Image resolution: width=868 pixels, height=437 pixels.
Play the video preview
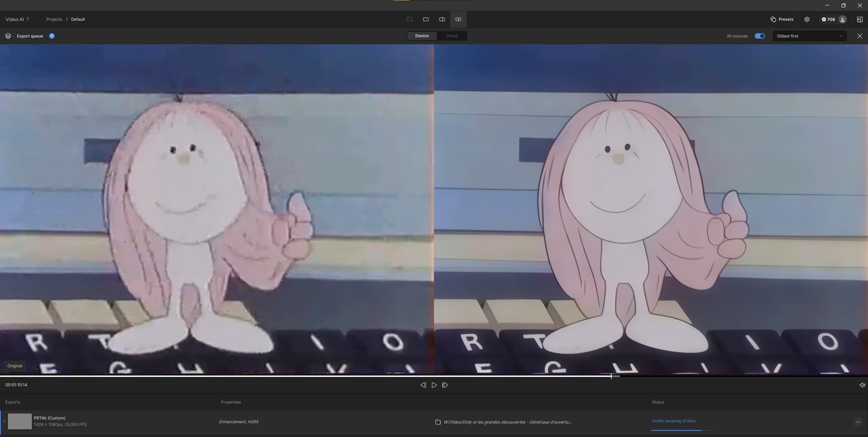pyautogui.click(x=434, y=385)
